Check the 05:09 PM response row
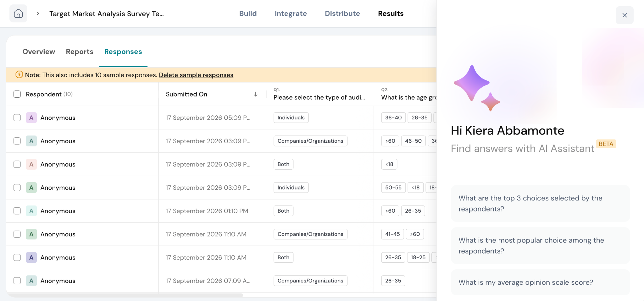644x301 pixels. tap(17, 118)
